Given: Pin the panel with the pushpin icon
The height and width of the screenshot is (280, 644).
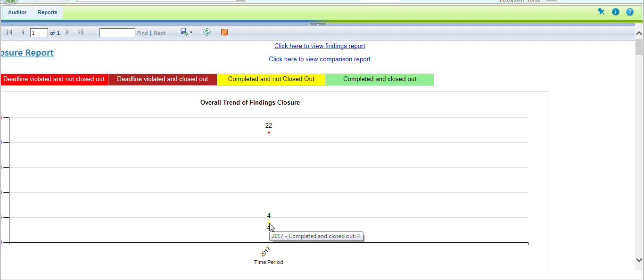Looking at the screenshot, I should point(601,12).
